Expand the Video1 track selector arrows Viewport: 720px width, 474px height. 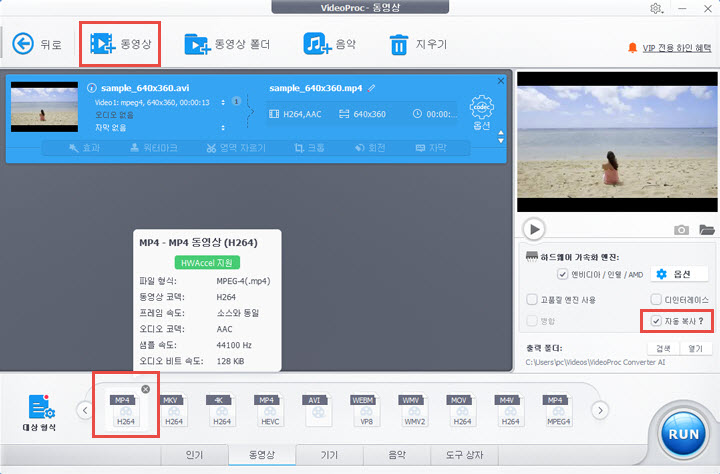click(x=223, y=102)
